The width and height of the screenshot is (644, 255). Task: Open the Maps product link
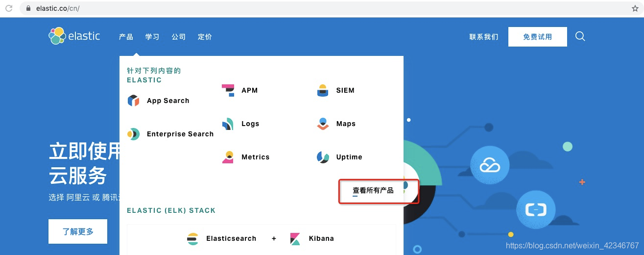point(346,124)
